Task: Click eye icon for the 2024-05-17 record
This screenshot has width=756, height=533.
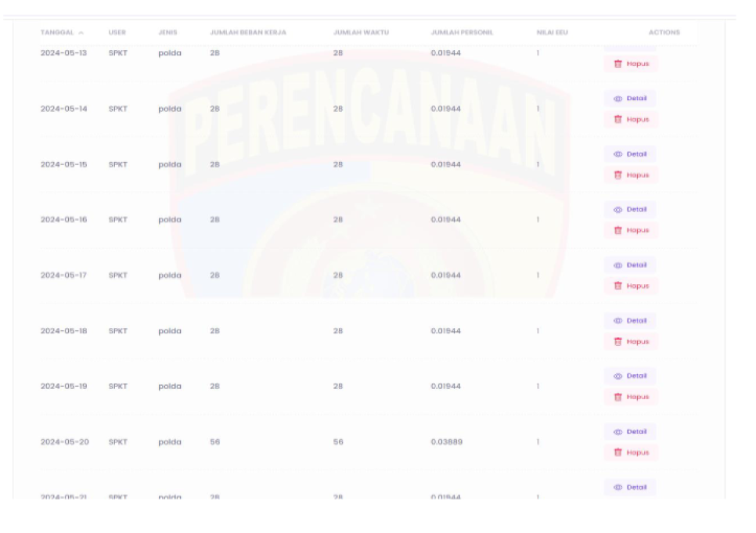Action: click(617, 265)
